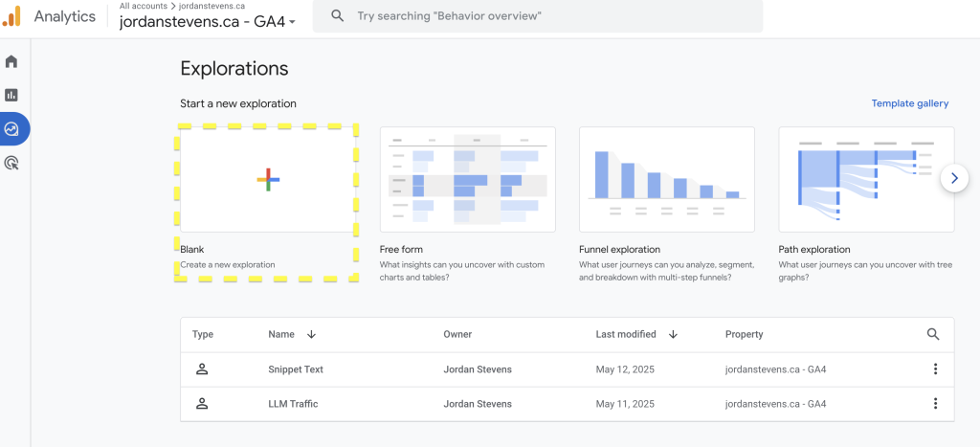Click the search magnifier in explorations table

(933, 334)
